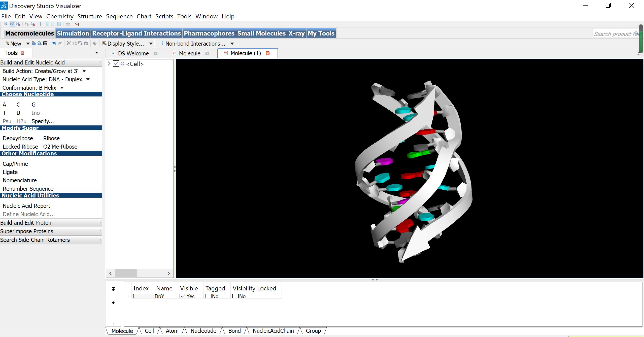
Task: Click the remove water droplets icon
Action: tap(33, 24)
